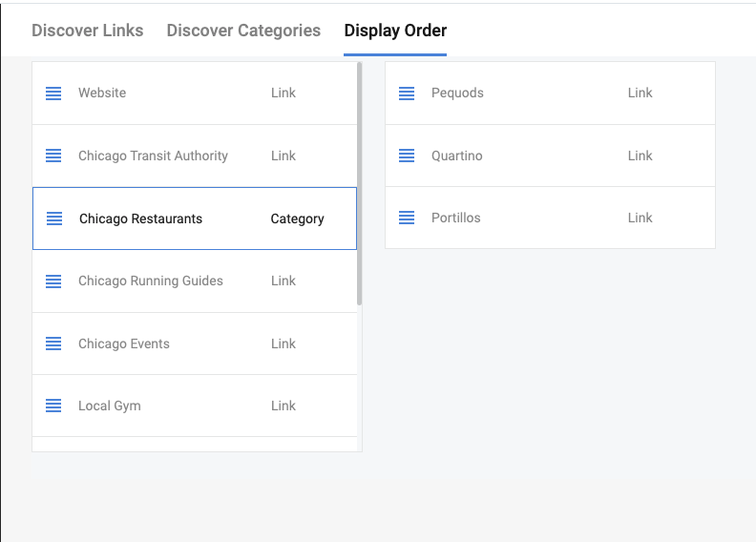Switch to the Discover Links tab
This screenshot has height=542, width=756.
pyautogui.click(x=88, y=31)
